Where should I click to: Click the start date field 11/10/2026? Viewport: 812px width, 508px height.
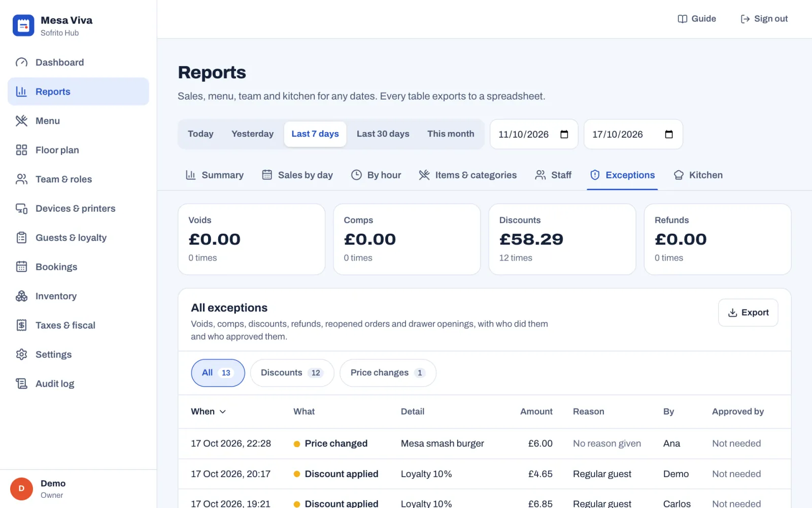pyautogui.click(x=534, y=134)
